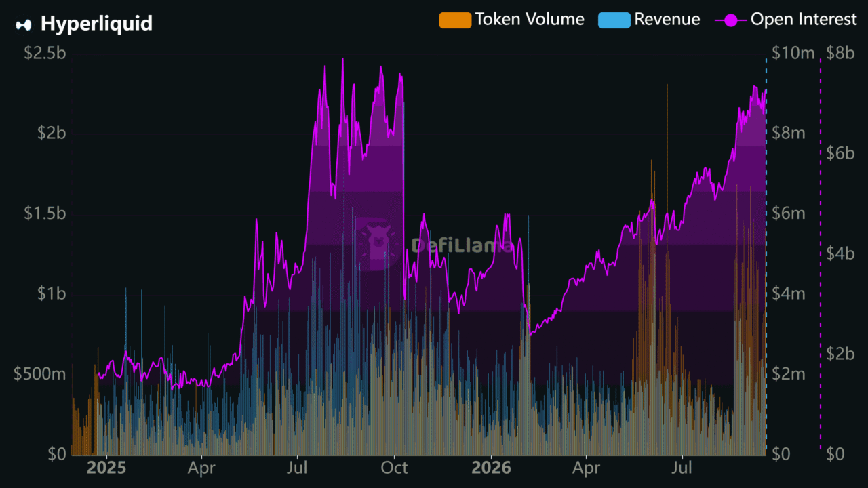Image resolution: width=868 pixels, height=488 pixels.
Task: Click the dashed magenta open interest axis line
Action: 821,254
